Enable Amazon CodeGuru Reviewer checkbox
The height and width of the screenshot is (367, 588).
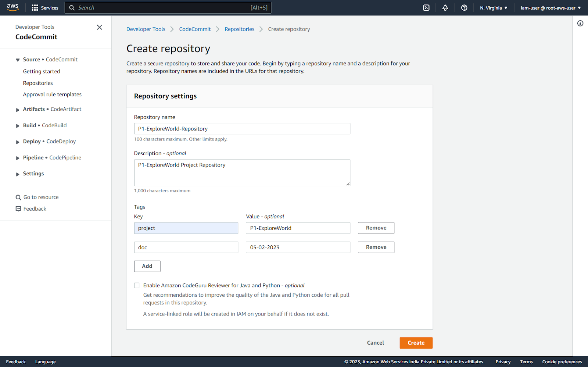click(x=137, y=285)
